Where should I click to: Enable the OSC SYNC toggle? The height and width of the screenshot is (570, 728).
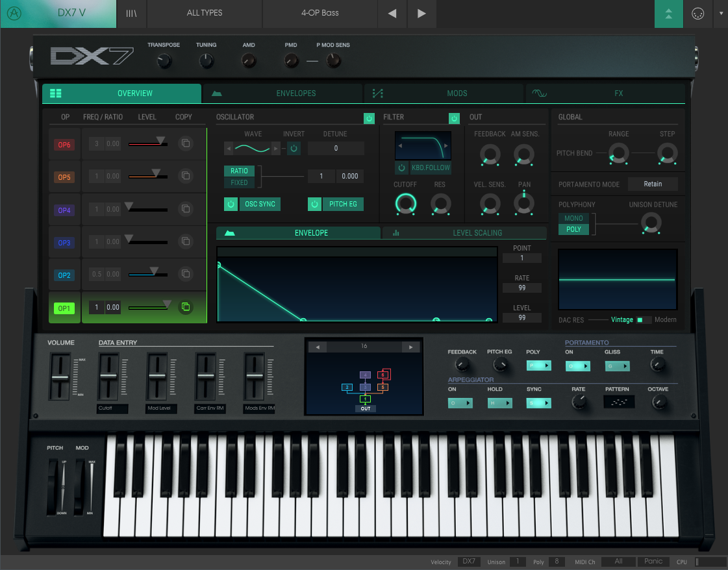231,204
